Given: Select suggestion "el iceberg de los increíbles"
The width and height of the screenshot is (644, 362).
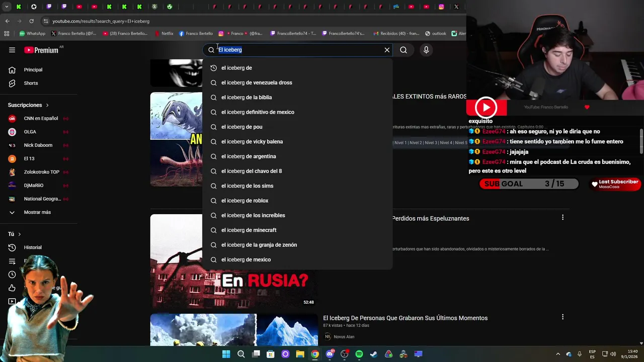Looking at the screenshot, I should point(297,215).
